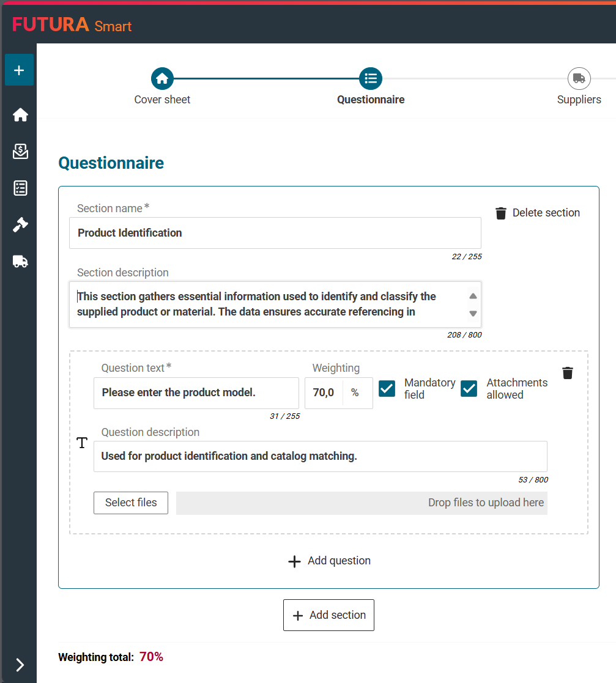Click Delete section
This screenshot has width=616, height=683.
click(x=537, y=213)
